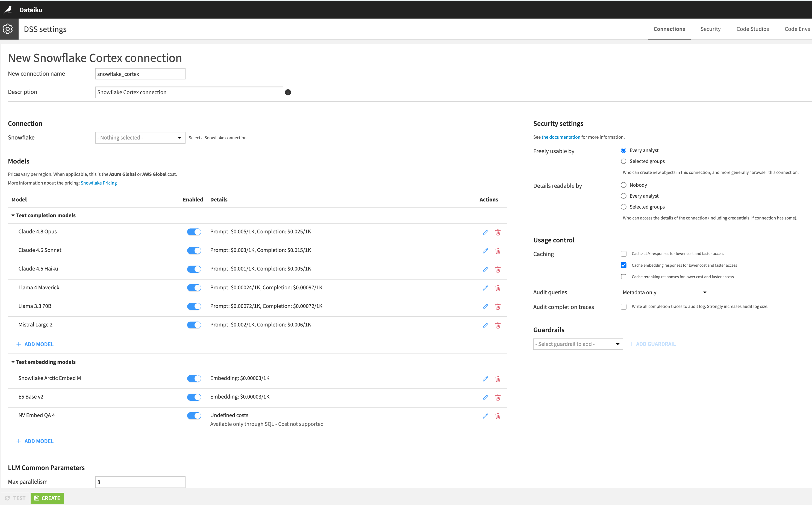Uncheck Cache embedding responses checkbox
Image resolution: width=812 pixels, height=505 pixels.
click(x=623, y=266)
